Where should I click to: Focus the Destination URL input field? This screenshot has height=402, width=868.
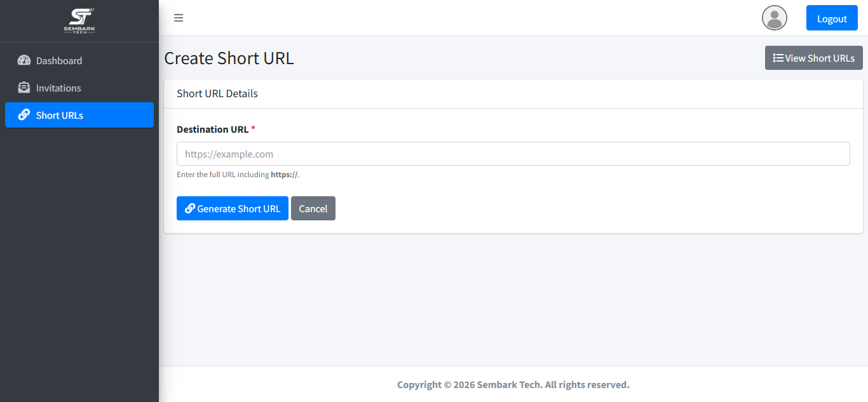pyautogui.click(x=513, y=154)
